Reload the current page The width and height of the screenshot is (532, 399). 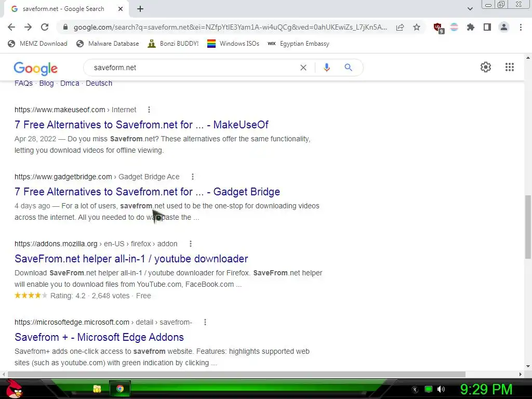coord(45,27)
